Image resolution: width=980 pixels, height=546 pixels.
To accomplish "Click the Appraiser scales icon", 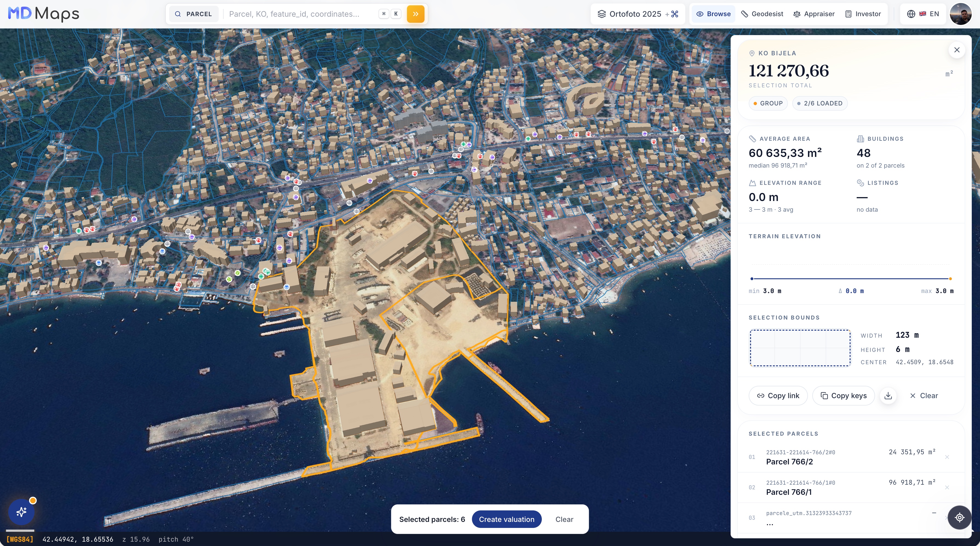I will 797,14.
